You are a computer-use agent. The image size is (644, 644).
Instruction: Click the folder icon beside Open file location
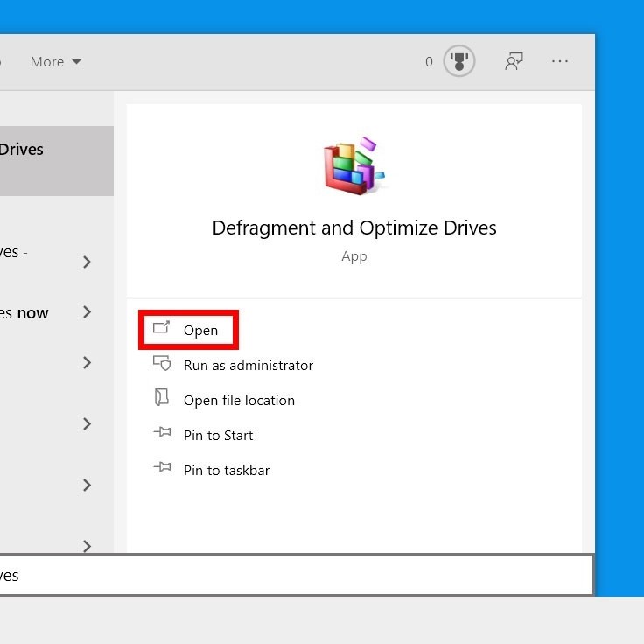[x=161, y=397]
